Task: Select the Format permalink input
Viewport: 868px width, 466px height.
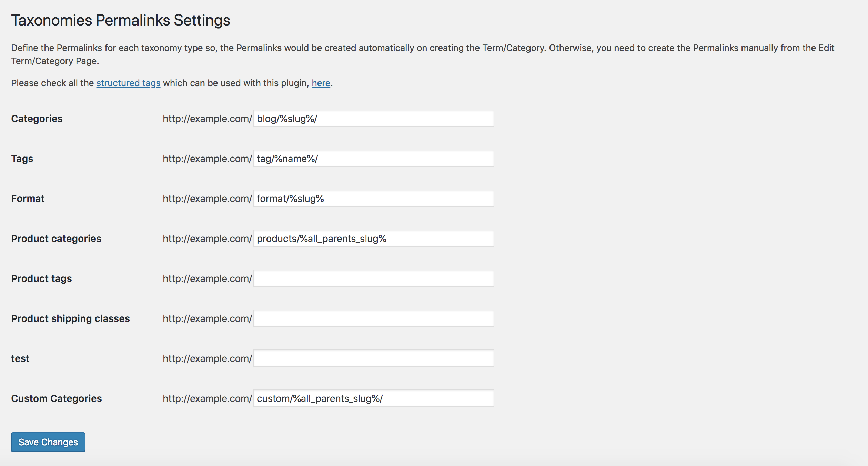Action: pos(373,198)
